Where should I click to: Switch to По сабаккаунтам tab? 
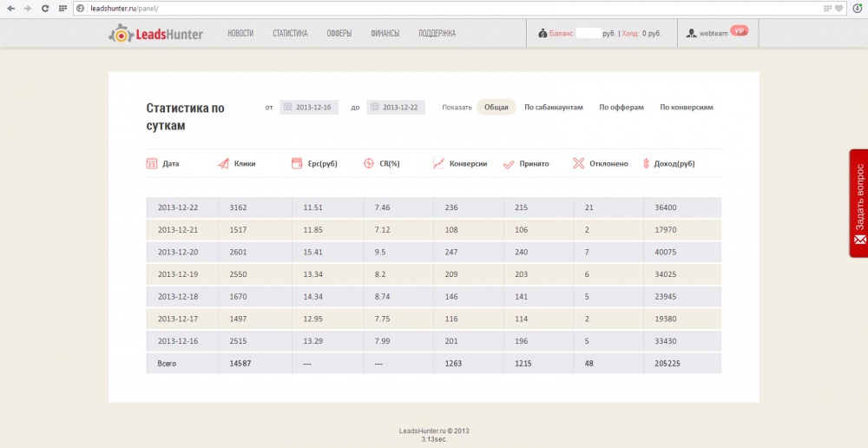(554, 108)
